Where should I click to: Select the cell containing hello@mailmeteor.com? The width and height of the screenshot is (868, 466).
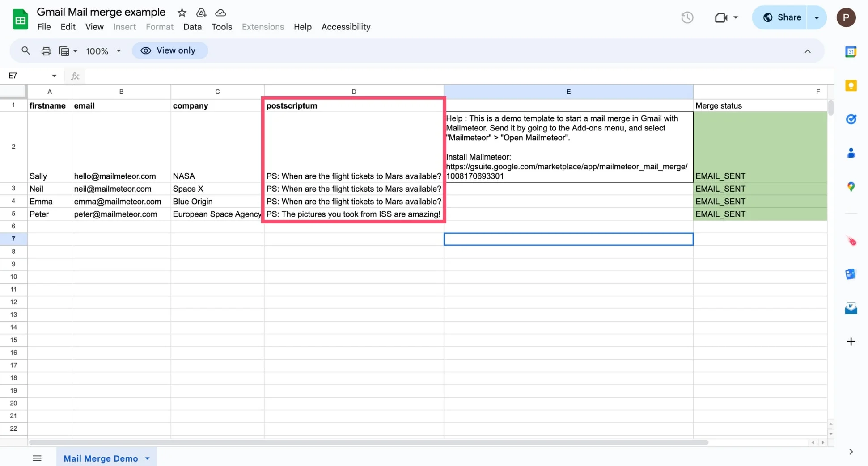click(121, 147)
